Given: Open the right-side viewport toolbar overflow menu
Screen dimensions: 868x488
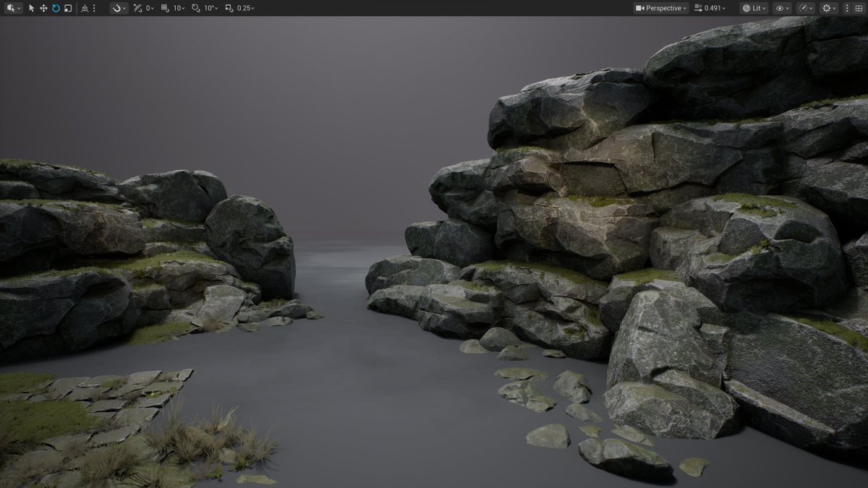Looking at the screenshot, I should [847, 8].
